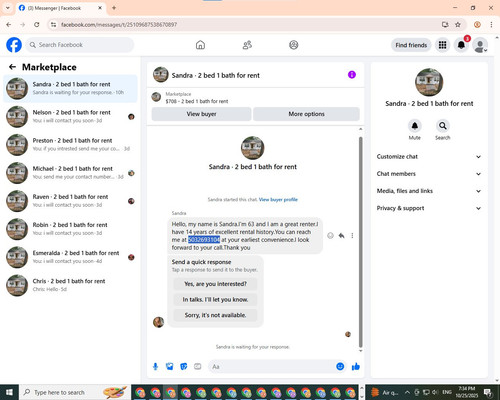Expand the Privacy & support section
500x400 pixels.
pyautogui.click(x=429, y=208)
